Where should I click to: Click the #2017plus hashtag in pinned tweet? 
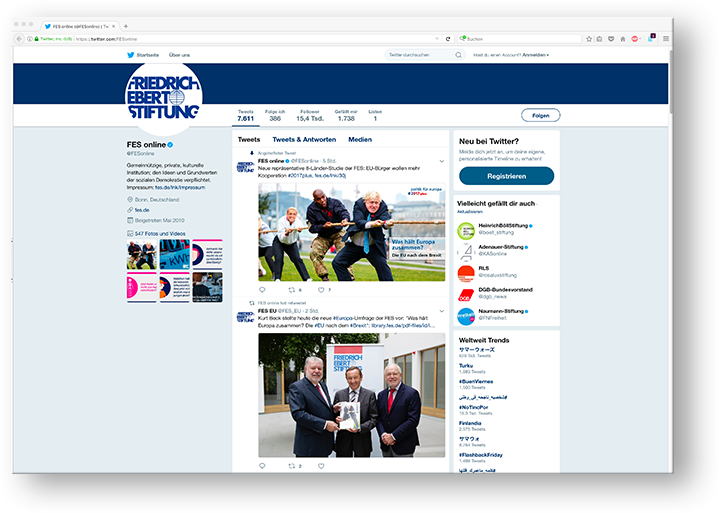coord(300,176)
